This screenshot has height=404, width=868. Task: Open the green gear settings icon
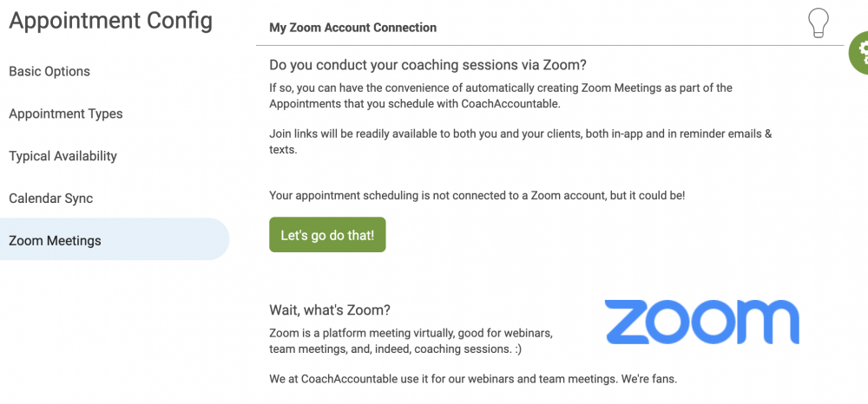(x=859, y=53)
